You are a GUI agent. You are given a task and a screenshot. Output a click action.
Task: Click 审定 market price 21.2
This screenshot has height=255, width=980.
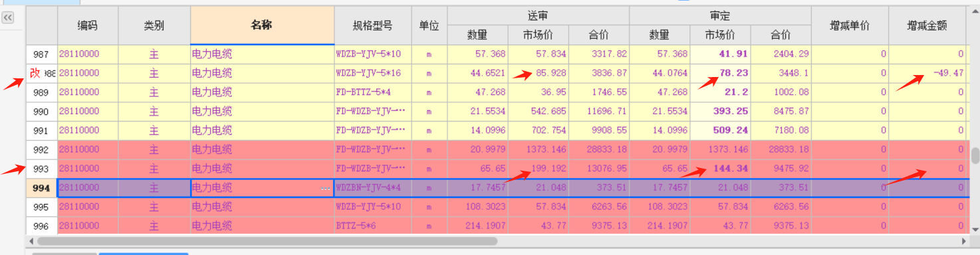point(720,92)
